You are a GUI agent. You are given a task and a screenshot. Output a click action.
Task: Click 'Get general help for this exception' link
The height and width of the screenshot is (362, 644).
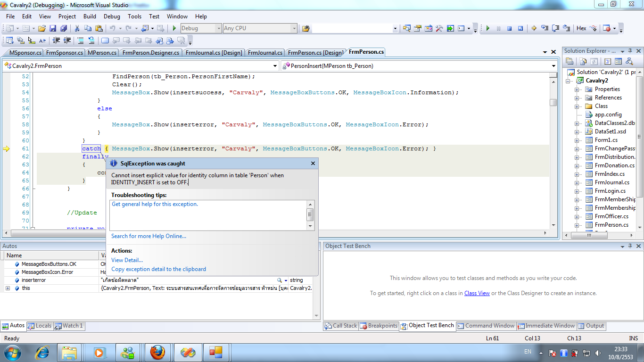click(x=155, y=204)
